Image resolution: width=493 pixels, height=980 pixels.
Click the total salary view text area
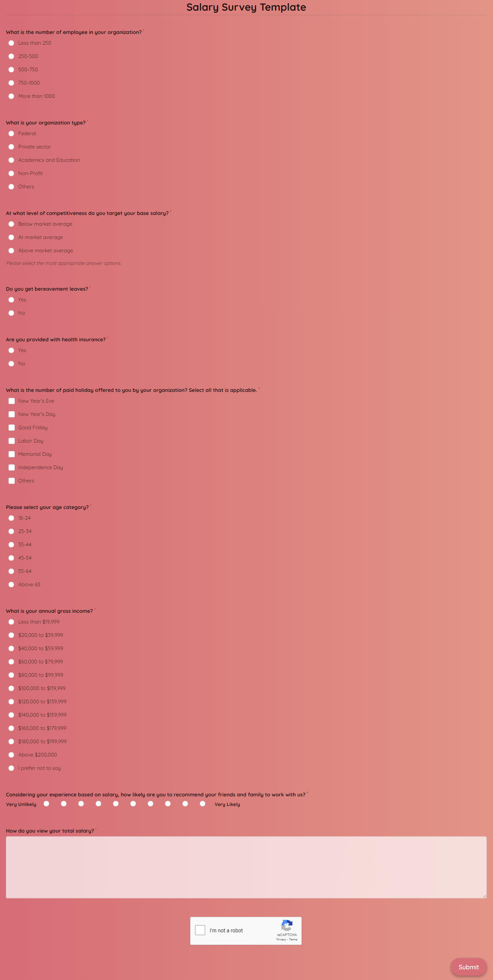pos(246,867)
